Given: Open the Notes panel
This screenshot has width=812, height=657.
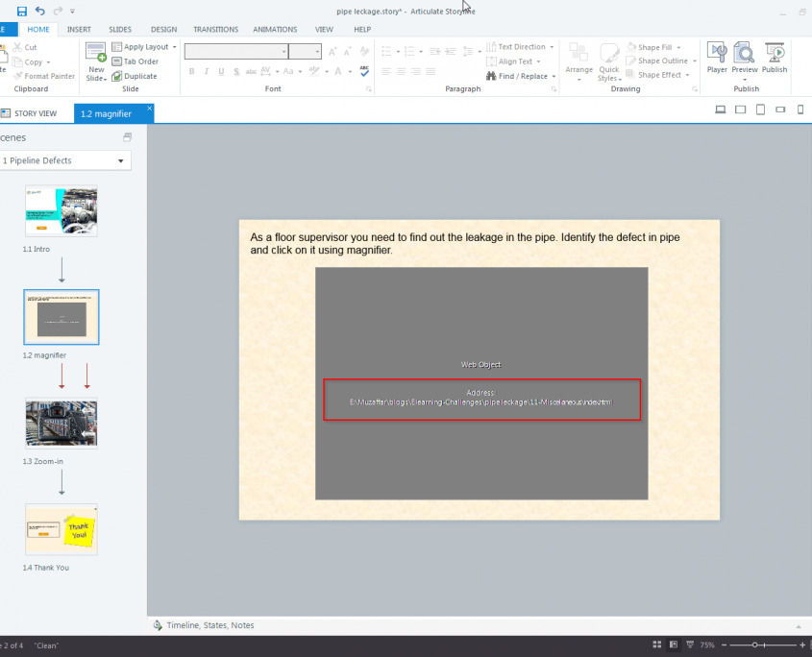Looking at the screenshot, I should click(242, 625).
